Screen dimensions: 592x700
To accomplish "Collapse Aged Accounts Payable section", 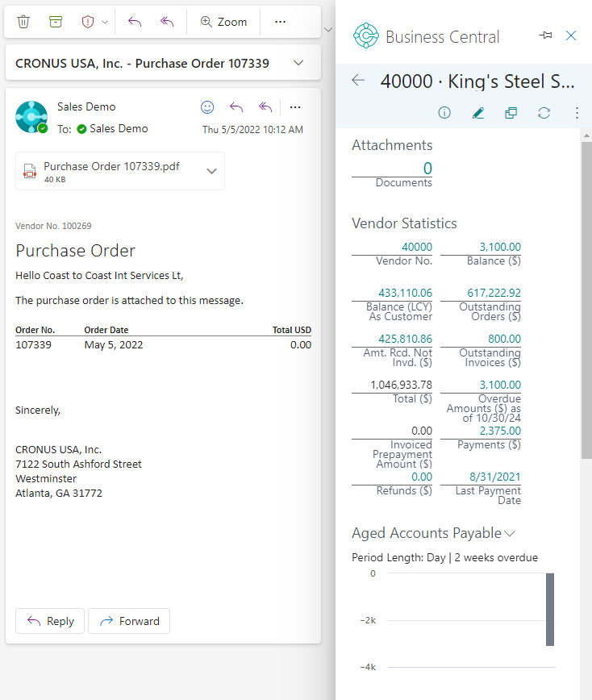I will 509,533.
